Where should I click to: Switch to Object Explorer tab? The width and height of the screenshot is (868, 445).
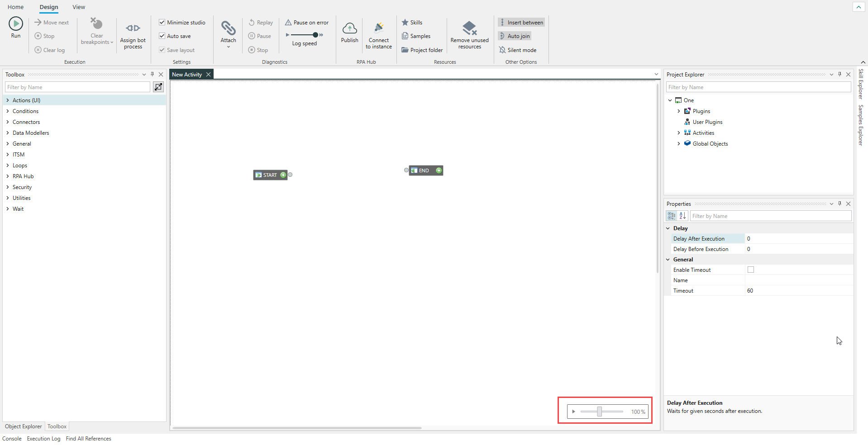24,426
